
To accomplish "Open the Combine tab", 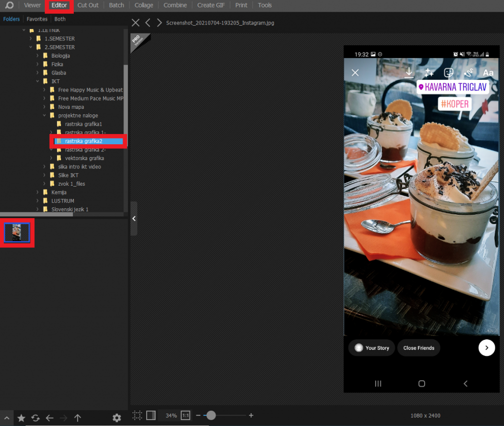I will tap(175, 5).
